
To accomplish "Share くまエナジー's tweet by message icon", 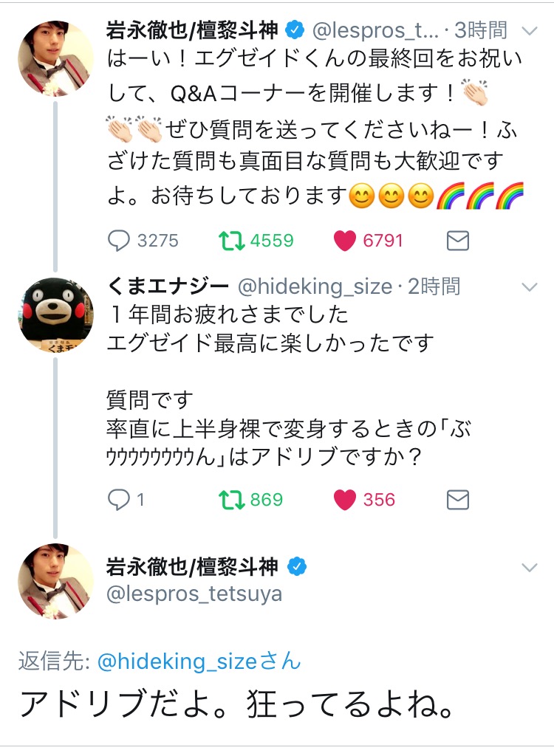I will (x=458, y=500).
